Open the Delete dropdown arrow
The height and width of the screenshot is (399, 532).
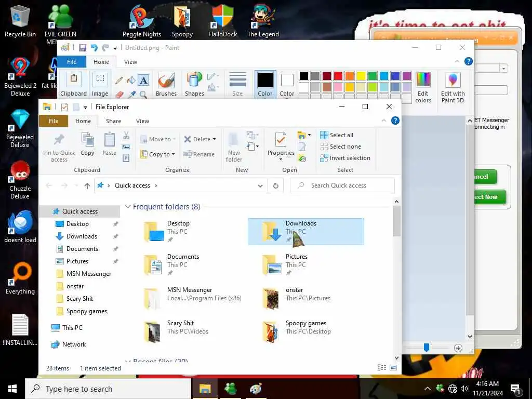tap(214, 139)
